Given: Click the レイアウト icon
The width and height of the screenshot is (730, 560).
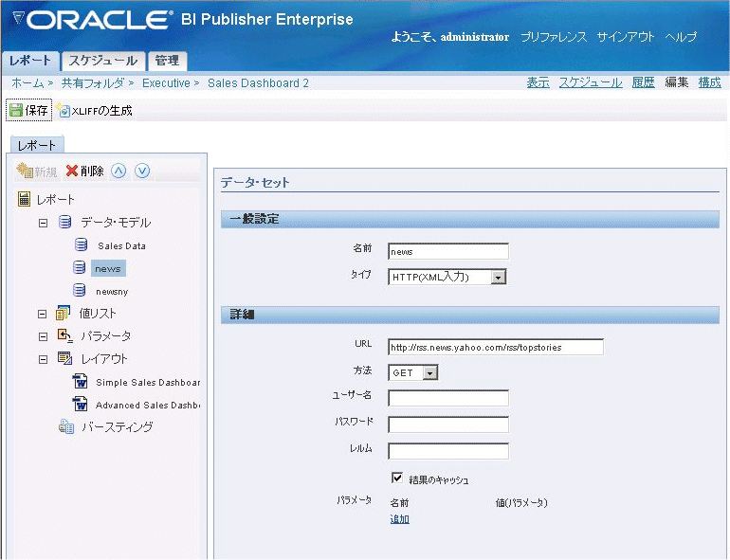Looking at the screenshot, I should [64, 358].
